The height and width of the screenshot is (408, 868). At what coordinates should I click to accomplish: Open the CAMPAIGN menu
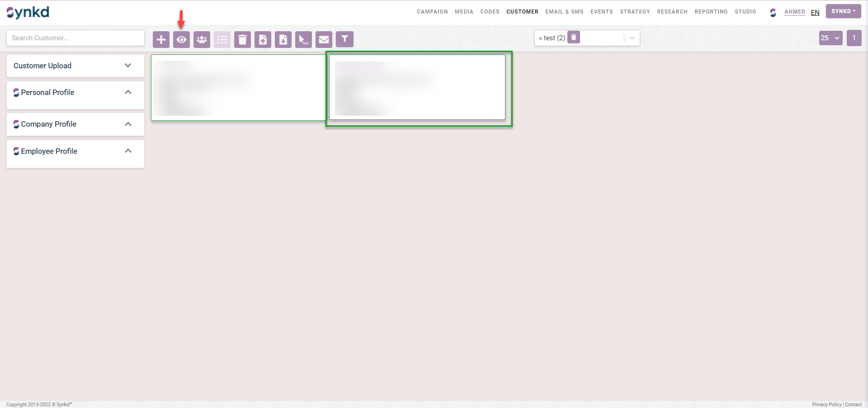[432, 12]
